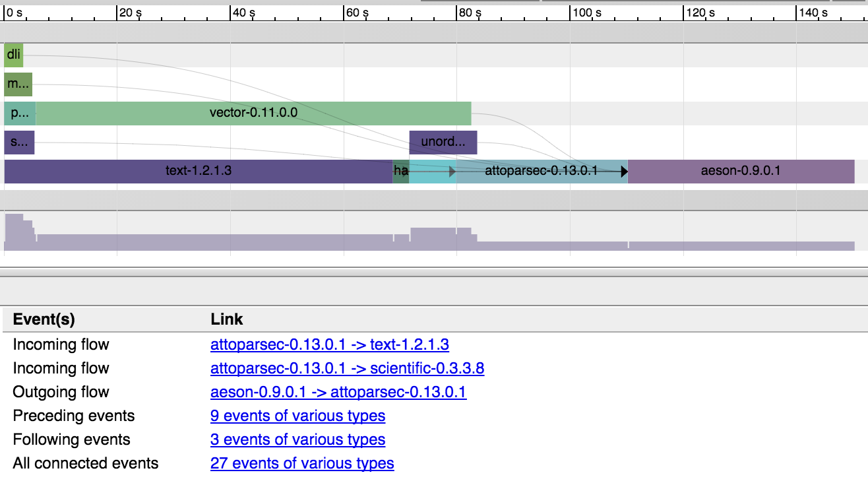Open the 9 events of various types link

(x=298, y=416)
